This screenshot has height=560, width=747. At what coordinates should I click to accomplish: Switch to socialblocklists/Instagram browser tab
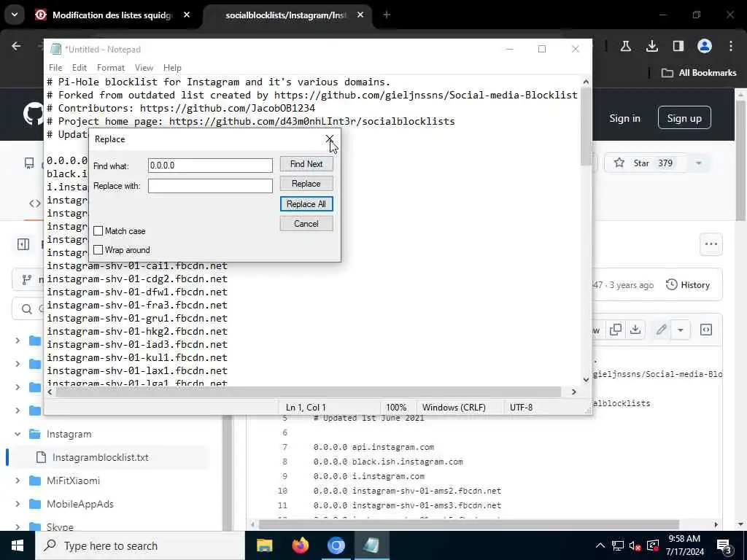tap(285, 15)
